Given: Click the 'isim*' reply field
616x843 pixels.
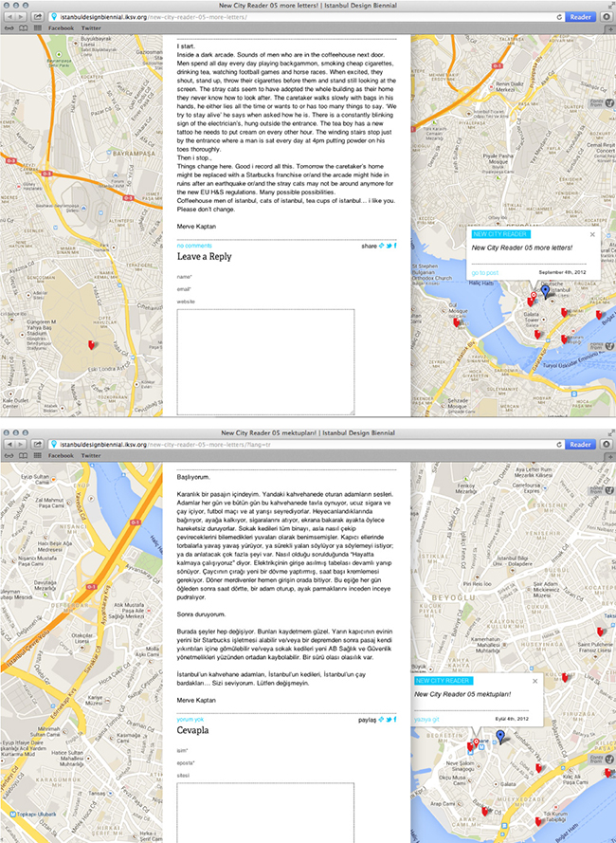Looking at the screenshot, I should coord(183,750).
